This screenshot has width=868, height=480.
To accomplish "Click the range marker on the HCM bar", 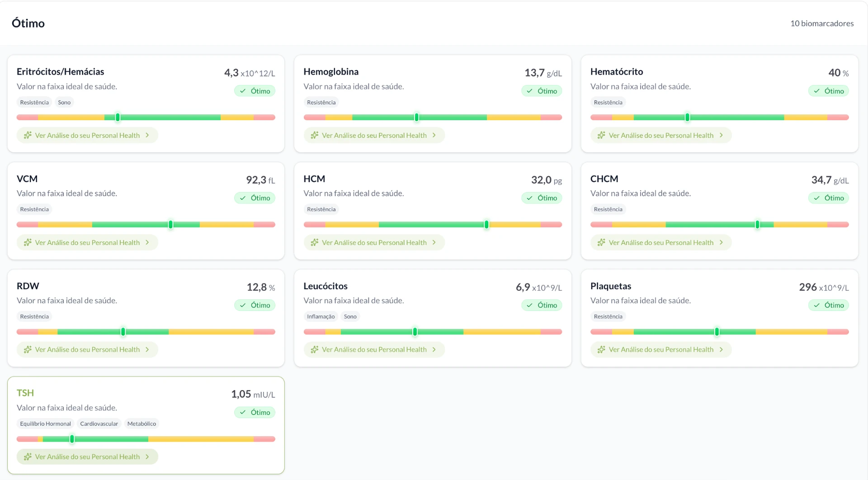I will (x=486, y=225).
